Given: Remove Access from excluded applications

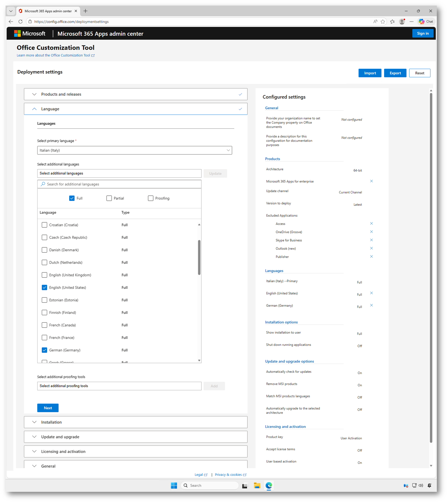Looking at the screenshot, I should click(x=371, y=224).
